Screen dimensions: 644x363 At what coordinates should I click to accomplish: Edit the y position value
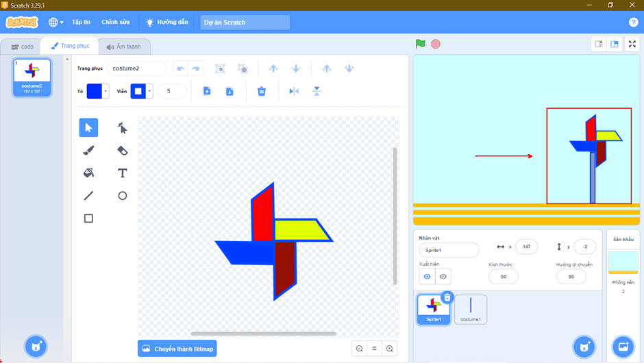[585, 247]
